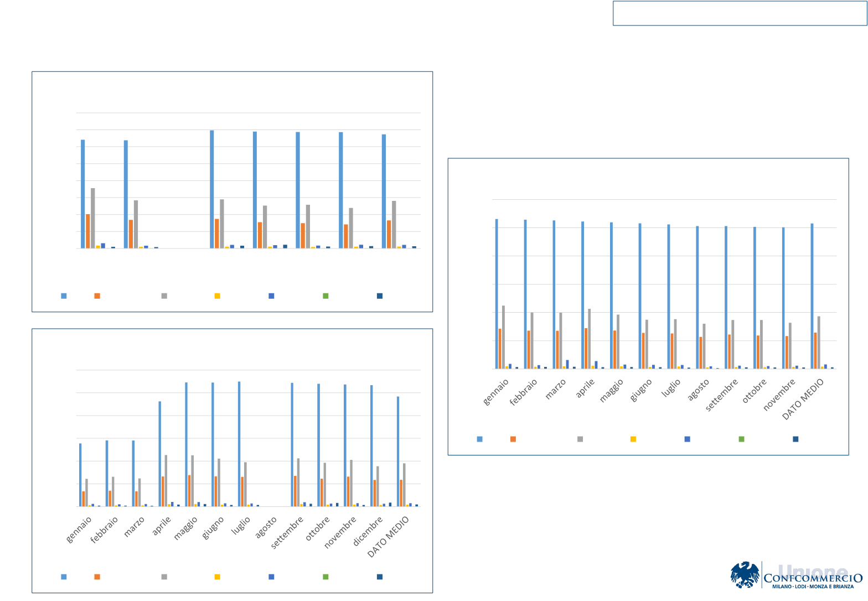
Task: Click the Milano Lodi Monza e Brianza tagline
Action: [812, 587]
